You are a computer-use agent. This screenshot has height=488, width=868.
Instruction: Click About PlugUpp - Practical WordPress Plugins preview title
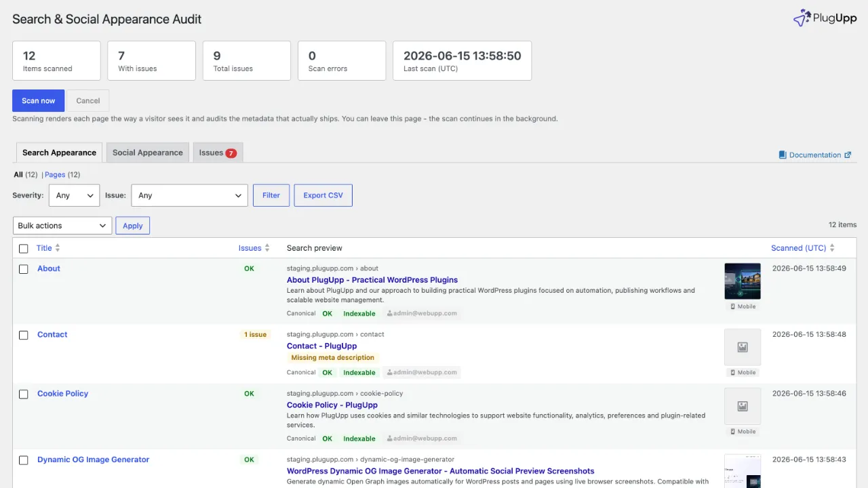pos(372,280)
